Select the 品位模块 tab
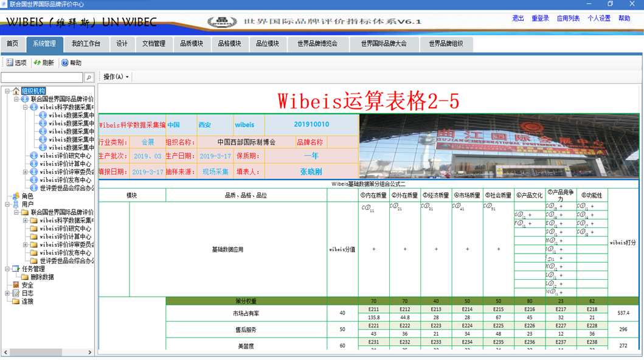Image resolution: width=644 pixels, height=360 pixels. point(268,44)
